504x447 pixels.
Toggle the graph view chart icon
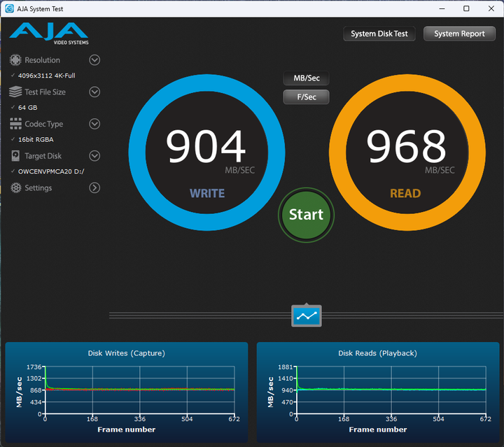tap(307, 315)
